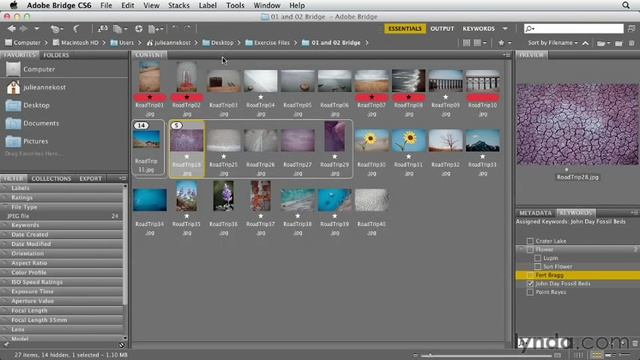
Task: Click the circular Camera Raw refresh icon
Action: [x=139, y=29]
